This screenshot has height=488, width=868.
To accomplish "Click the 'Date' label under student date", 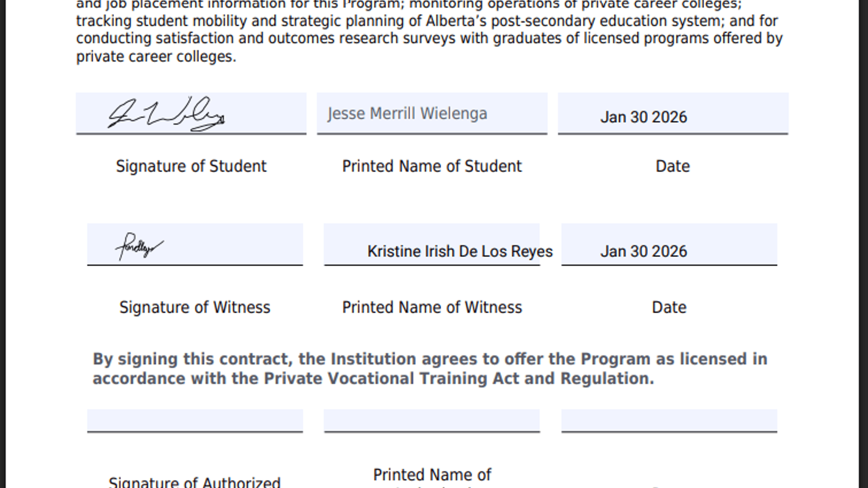I will click(x=673, y=166).
